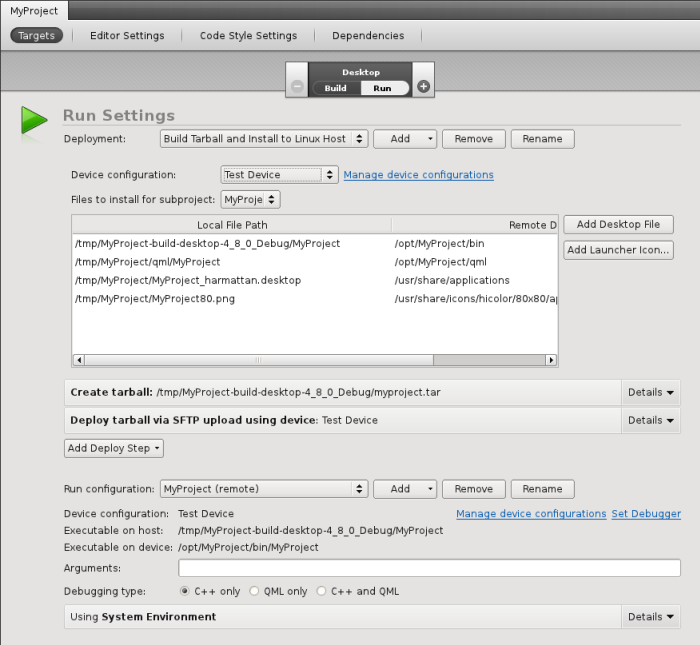Image resolution: width=700 pixels, height=645 pixels.
Task: Expand Details for Create tarball step
Action: pos(650,392)
